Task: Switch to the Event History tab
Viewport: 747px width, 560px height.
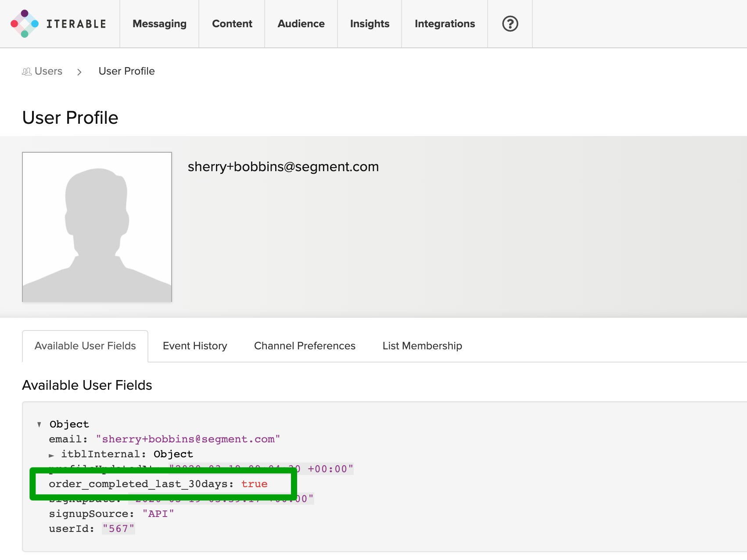Action: 194,346
